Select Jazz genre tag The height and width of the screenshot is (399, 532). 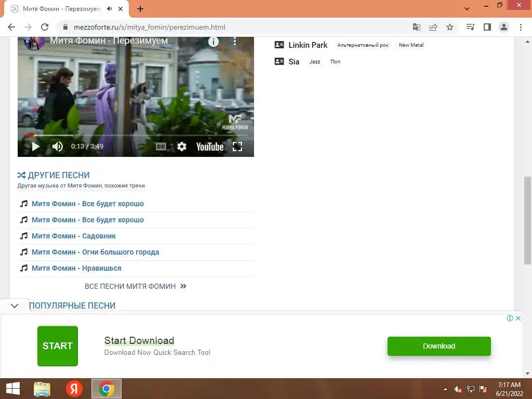(x=314, y=62)
